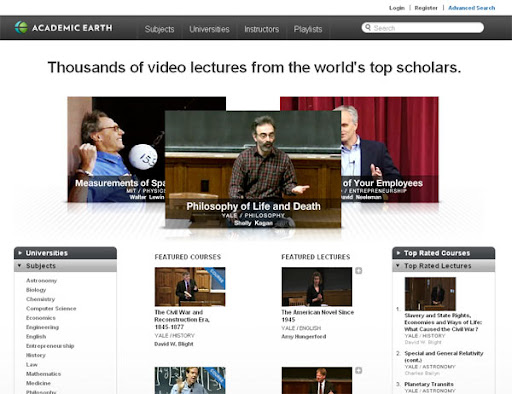Open the Universities menu
Image resolution: width=512 pixels, height=394 pixels.
click(x=209, y=29)
